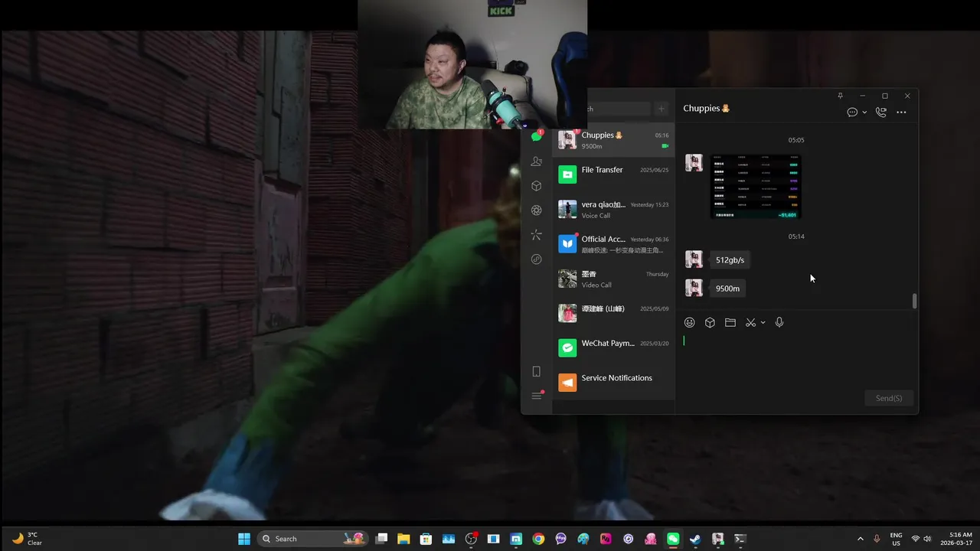Click the plus button beside the search box
The width and height of the screenshot is (980, 551).
661,109
